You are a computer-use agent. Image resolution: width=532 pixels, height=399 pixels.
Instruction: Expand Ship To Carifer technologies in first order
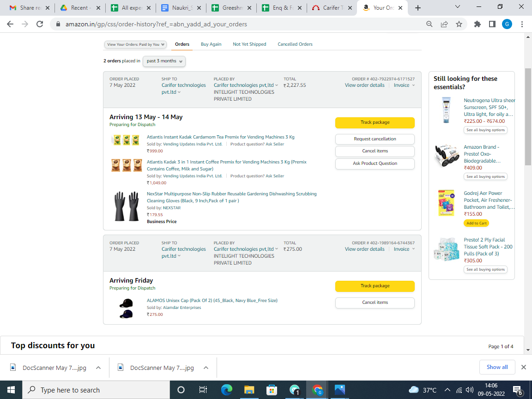[x=183, y=89]
